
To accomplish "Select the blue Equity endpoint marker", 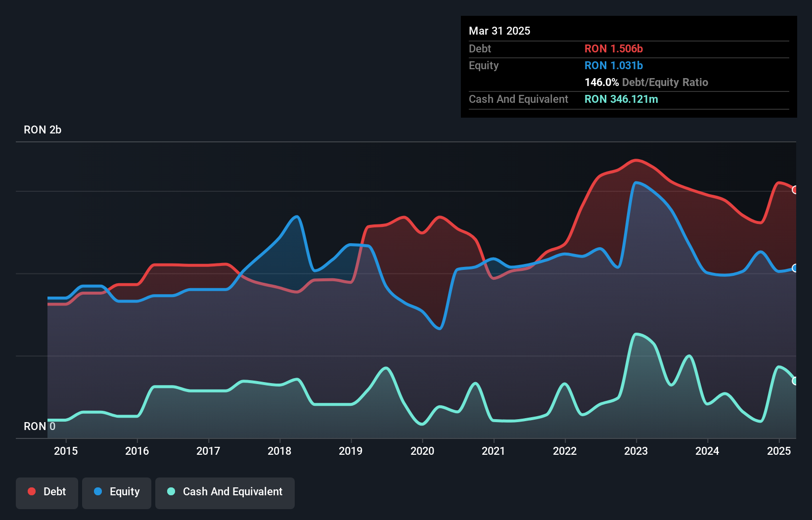I will pyautogui.click(x=795, y=268).
